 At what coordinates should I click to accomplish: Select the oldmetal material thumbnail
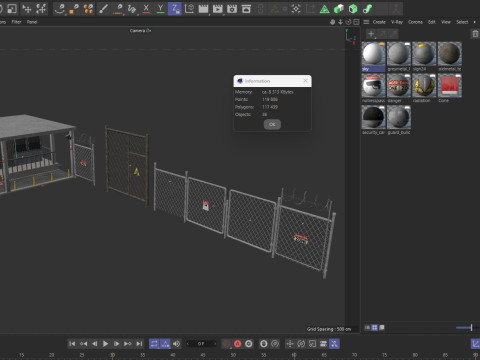click(x=449, y=54)
